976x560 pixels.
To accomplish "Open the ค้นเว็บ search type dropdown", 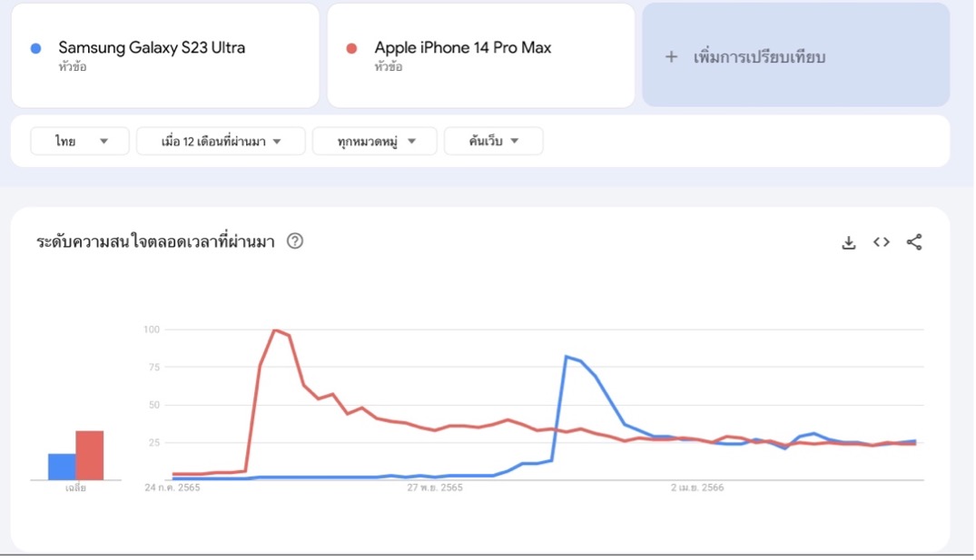I will pos(494,142).
